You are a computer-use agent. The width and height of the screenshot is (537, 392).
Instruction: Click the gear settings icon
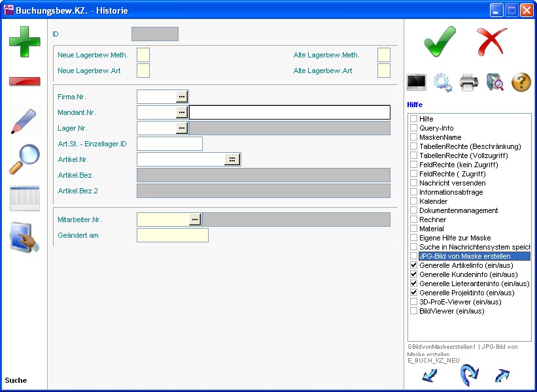tap(443, 82)
